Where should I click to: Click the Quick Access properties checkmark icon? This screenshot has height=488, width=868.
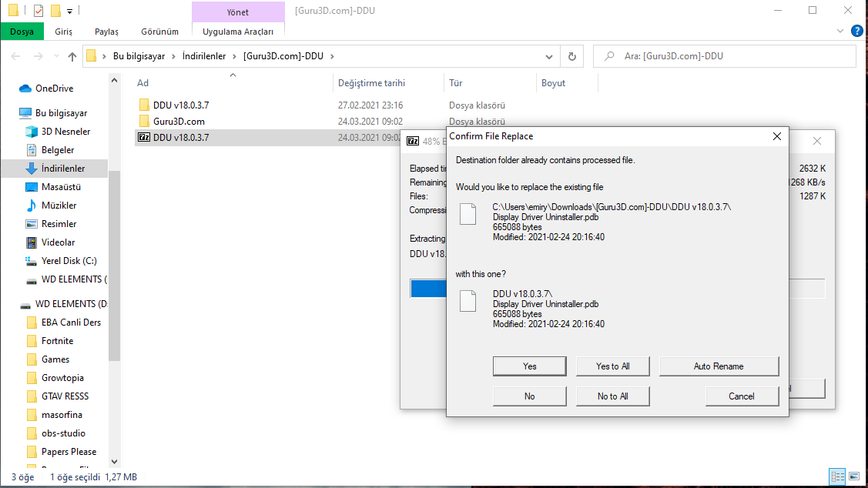point(39,11)
